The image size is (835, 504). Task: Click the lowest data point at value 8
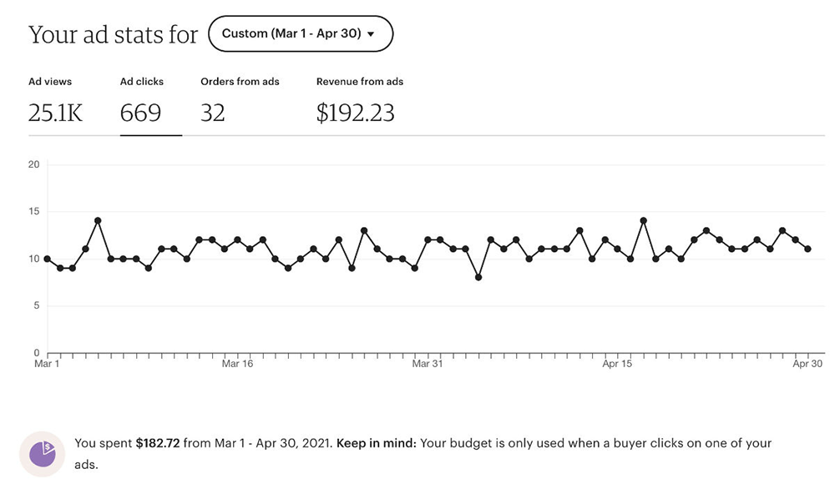(x=478, y=277)
